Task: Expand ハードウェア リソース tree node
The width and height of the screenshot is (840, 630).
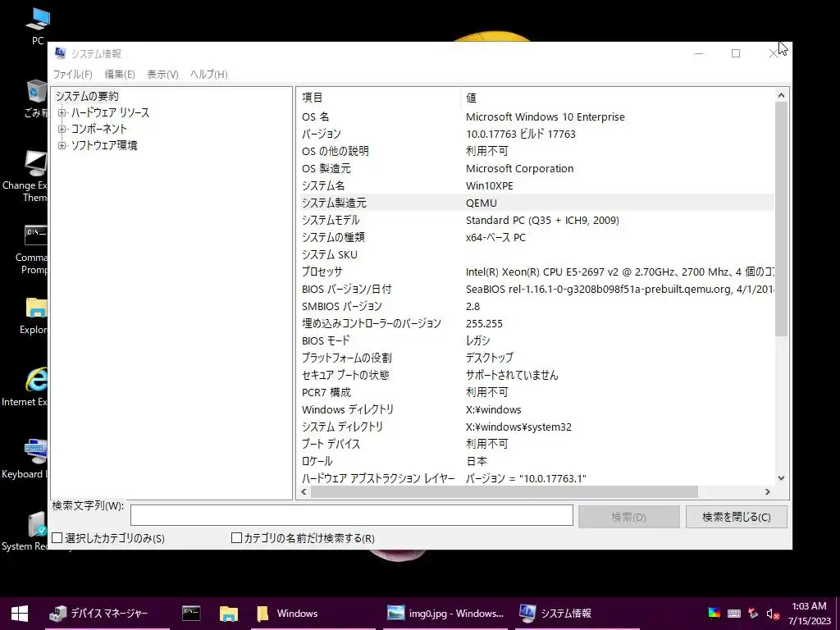Action: pos(62,112)
